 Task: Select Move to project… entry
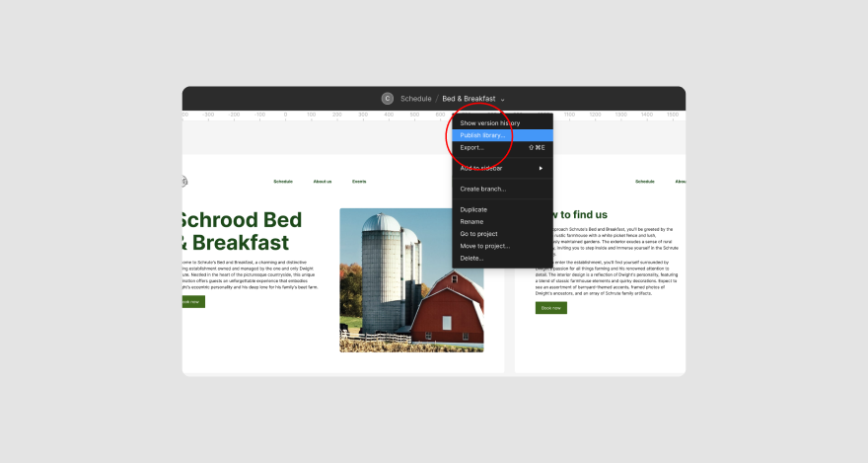(x=503, y=246)
